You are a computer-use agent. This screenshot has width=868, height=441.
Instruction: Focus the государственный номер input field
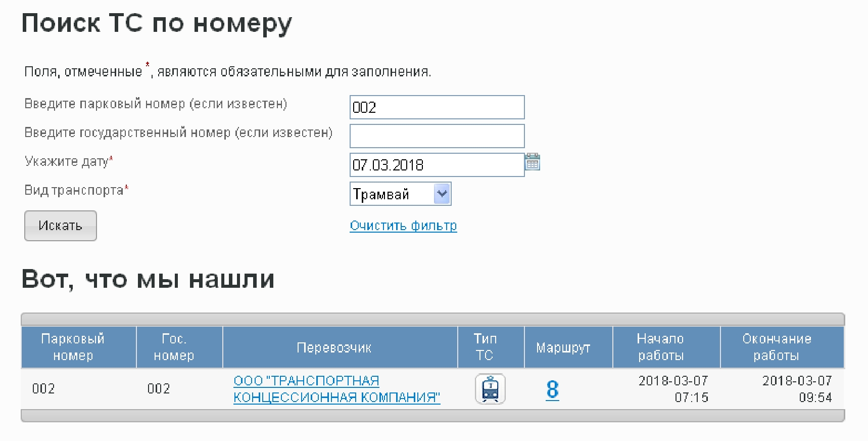coord(437,136)
